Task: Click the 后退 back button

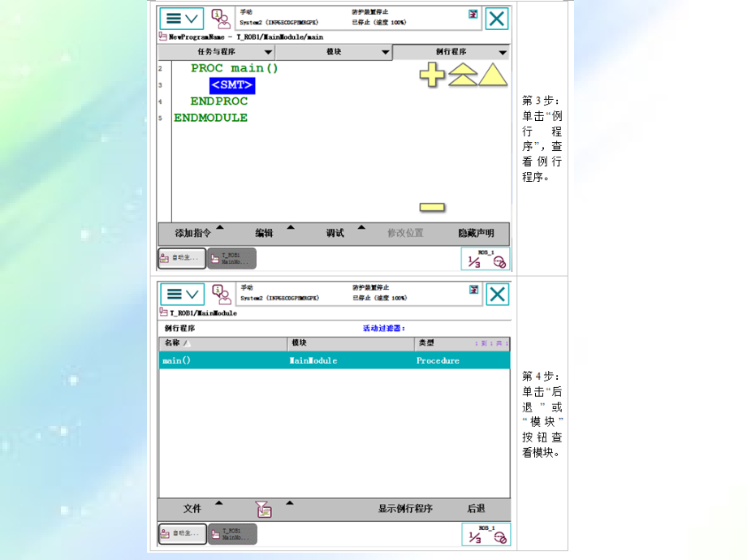Action: tap(476, 509)
